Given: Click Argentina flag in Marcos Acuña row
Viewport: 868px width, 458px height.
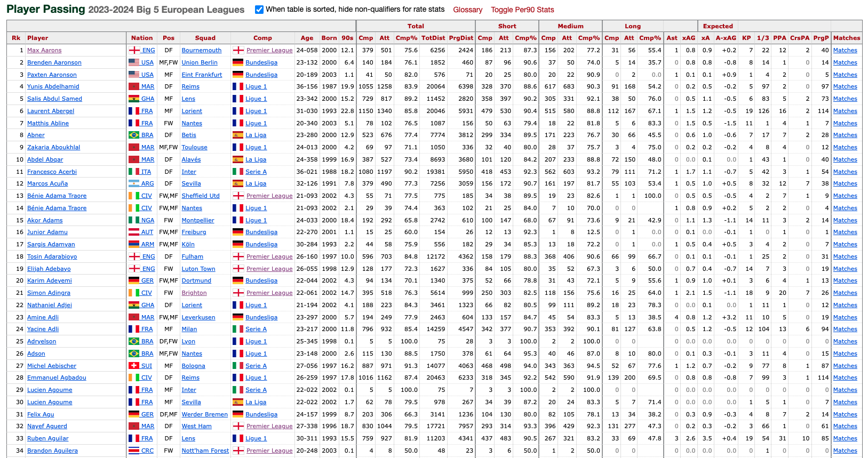Looking at the screenshot, I should point(134,183).
